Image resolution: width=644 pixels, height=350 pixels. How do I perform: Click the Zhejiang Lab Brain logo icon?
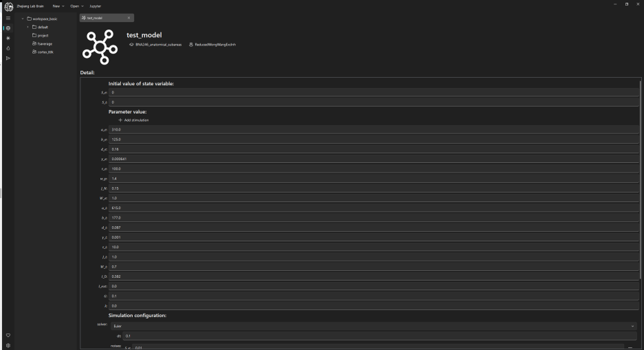click(9, 6)
